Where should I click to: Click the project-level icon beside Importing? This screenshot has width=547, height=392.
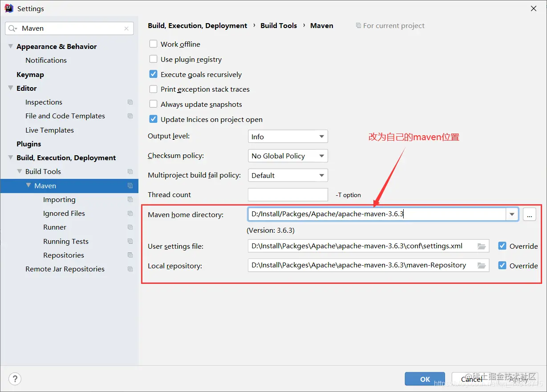click(x=130, y=200)
